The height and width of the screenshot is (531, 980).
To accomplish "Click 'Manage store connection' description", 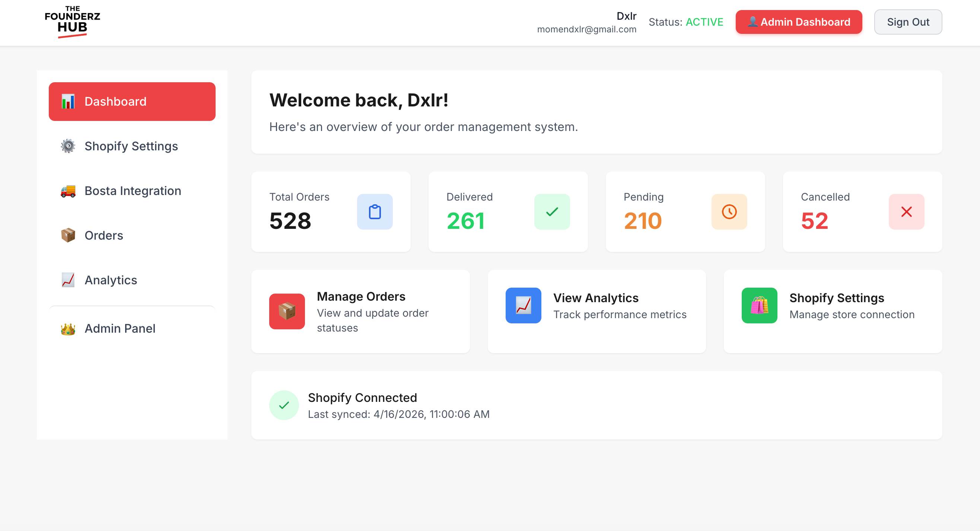I will [x=852, y=315].
